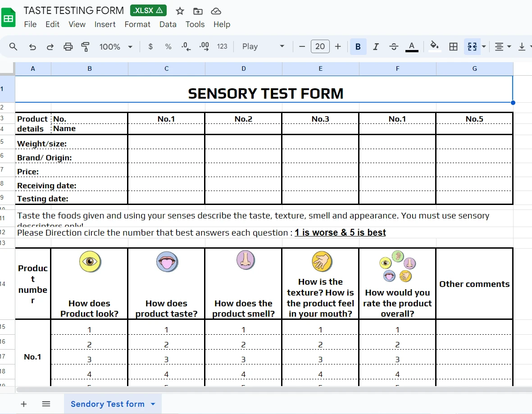Click the Testing date: cell

72,198
